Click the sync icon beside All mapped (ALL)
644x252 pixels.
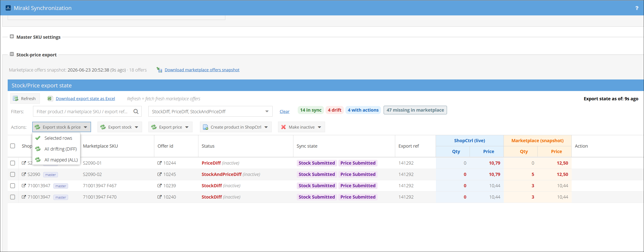coord(38,160)
